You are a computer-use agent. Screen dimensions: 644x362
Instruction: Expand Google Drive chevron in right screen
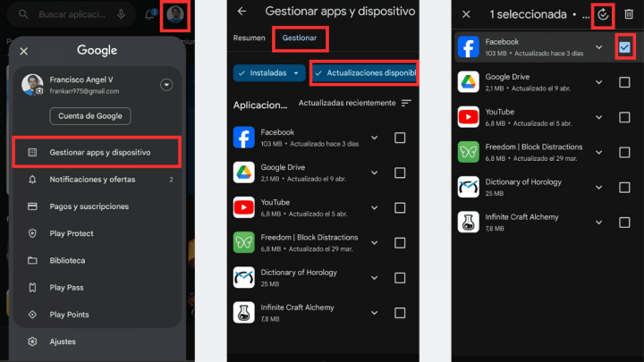pos(598,82)
